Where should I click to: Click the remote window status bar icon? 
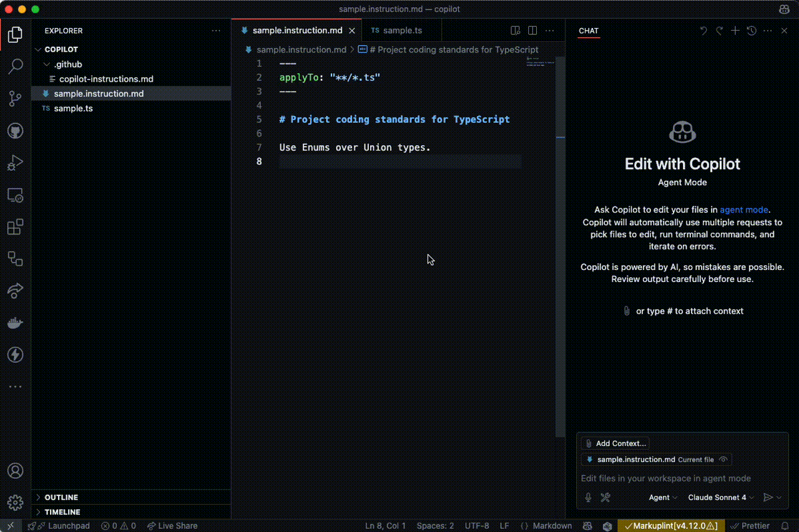click(11, 526)
